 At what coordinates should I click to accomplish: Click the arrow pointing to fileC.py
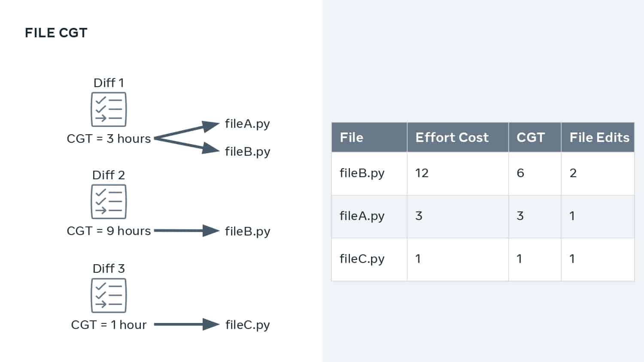pos(187,324)
